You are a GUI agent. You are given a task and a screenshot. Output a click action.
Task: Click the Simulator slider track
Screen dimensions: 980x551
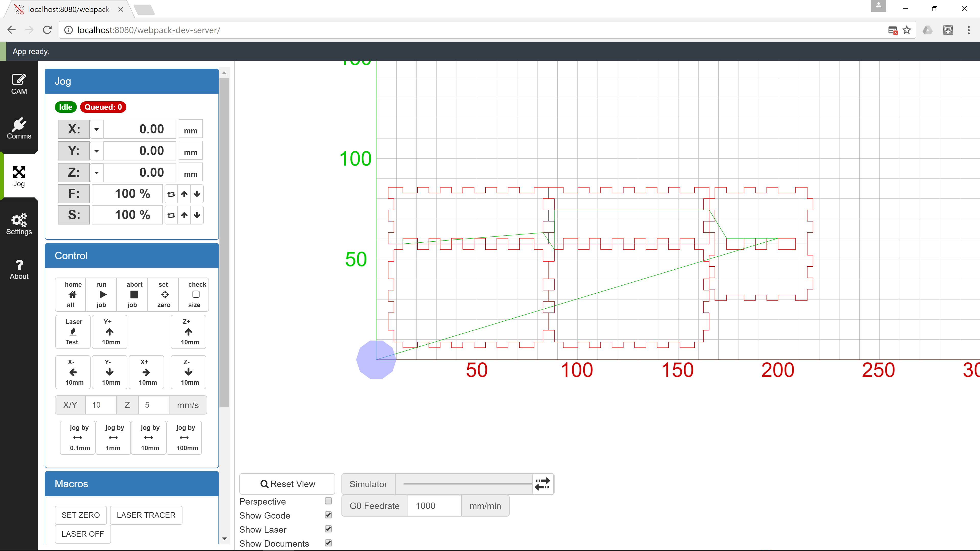[x=467, y=484]
